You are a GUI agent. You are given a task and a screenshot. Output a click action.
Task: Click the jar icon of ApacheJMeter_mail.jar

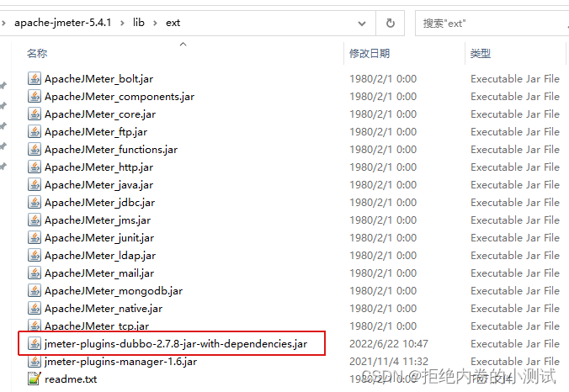(35, 273)
